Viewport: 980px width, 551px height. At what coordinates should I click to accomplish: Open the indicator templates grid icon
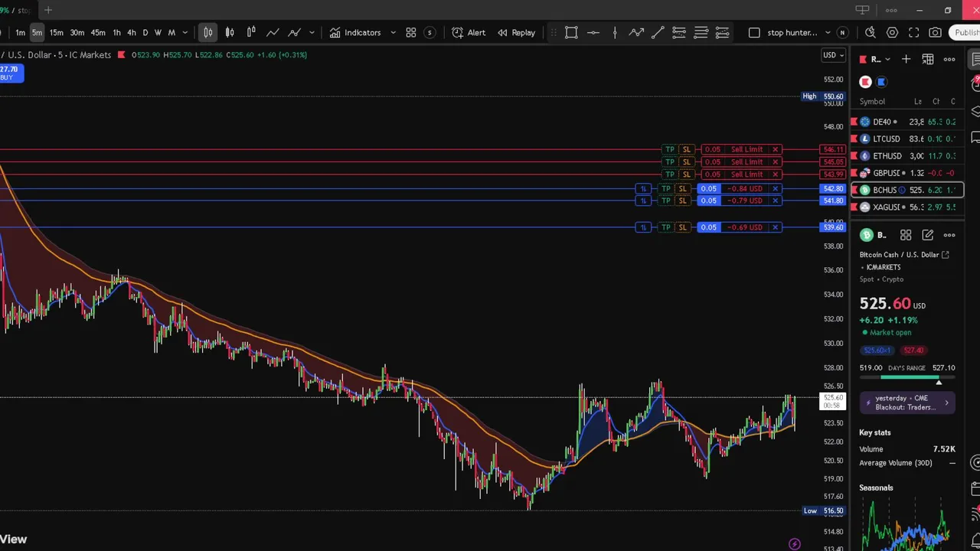410,32
